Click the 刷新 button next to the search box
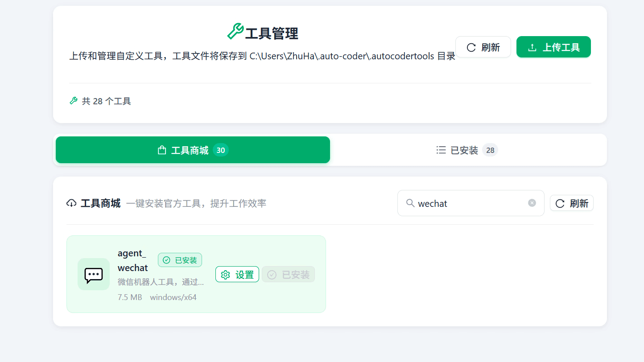This screenshot has height=362, width=644. [x=571, y=203]
